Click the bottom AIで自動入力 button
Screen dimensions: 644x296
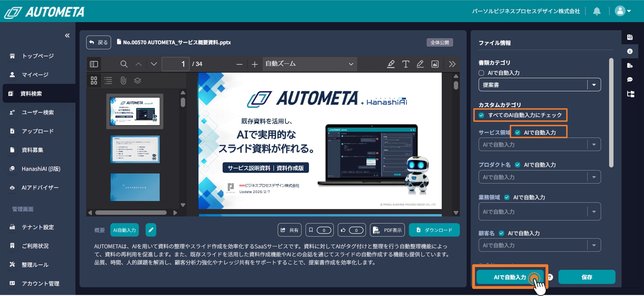510,277
